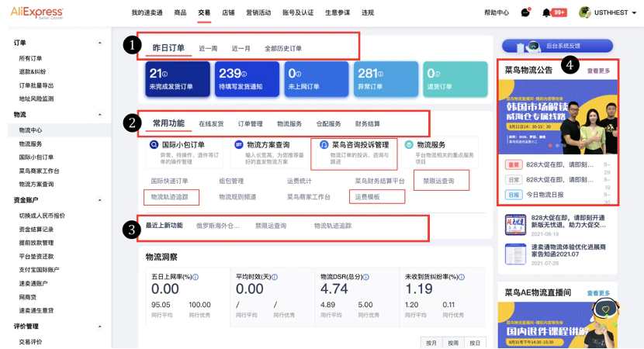The height and width of the screenshot is (349, 644).
Task: Click the floating robot assistant icon
Action: pos(605,310)
